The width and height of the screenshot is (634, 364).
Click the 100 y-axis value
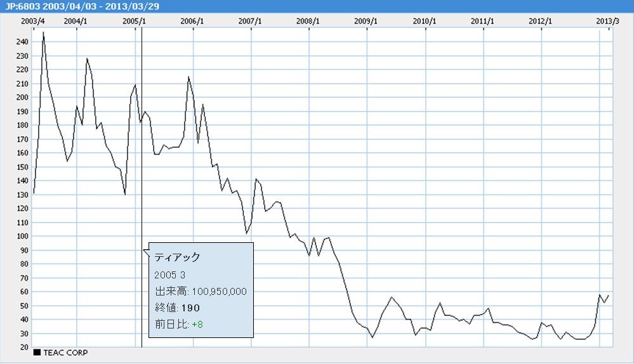click(x=22, y=237)
